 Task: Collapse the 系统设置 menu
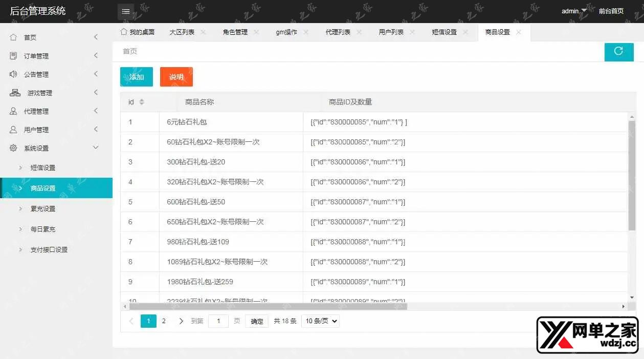pyautogui.click(x=96, y=148)
